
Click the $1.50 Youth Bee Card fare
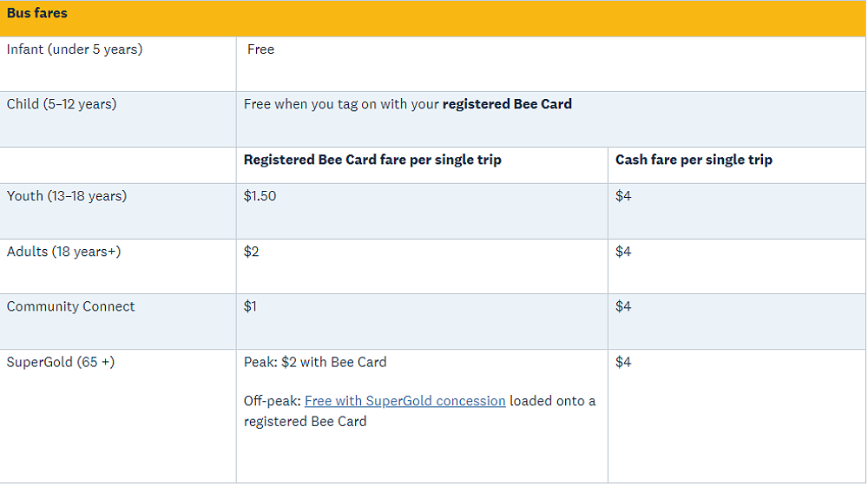tap(260, 196)
